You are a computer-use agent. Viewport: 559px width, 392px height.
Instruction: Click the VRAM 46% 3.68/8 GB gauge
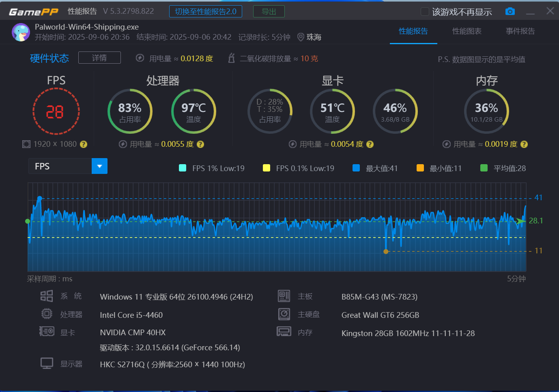[395, 111]
